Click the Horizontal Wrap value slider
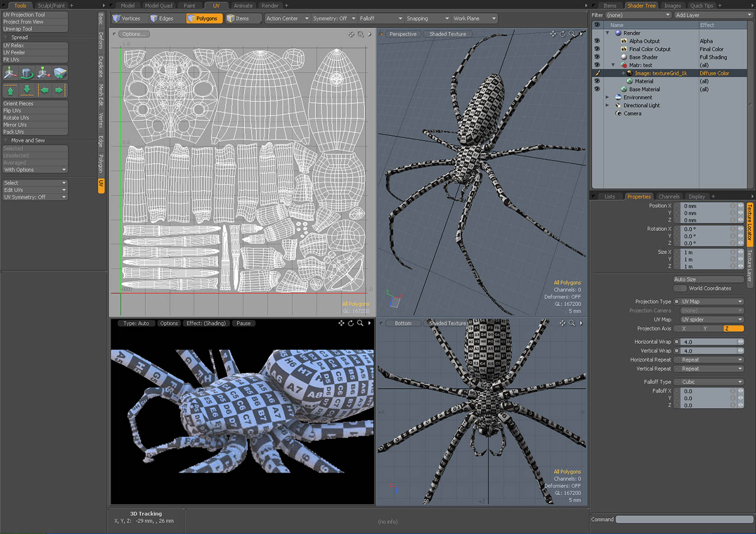This screenshot has width=756, height=534. coord(712,341)
